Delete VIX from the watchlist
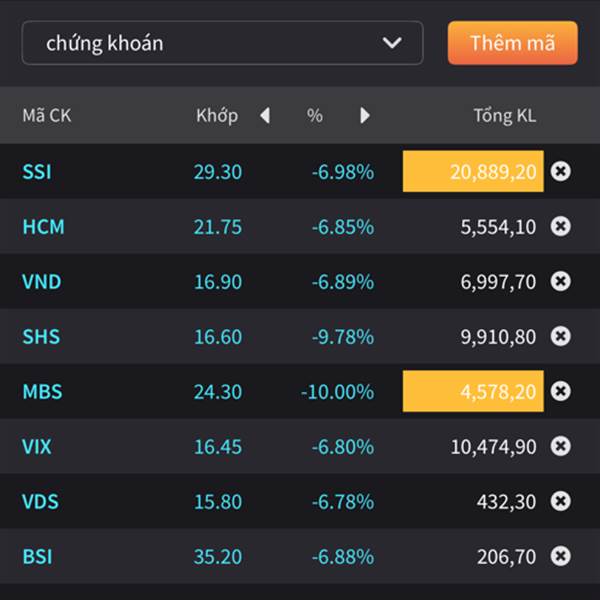 pyautogui.click(x=561, y=446)
